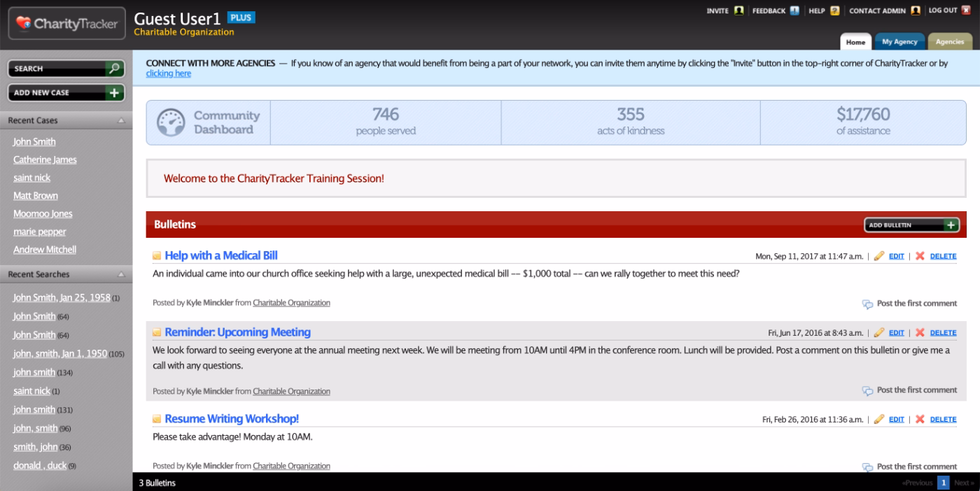Click comment bubble icon under Upcoming Meeting bulletin
This screenshot has height=491, width=980.
(867, 391)
